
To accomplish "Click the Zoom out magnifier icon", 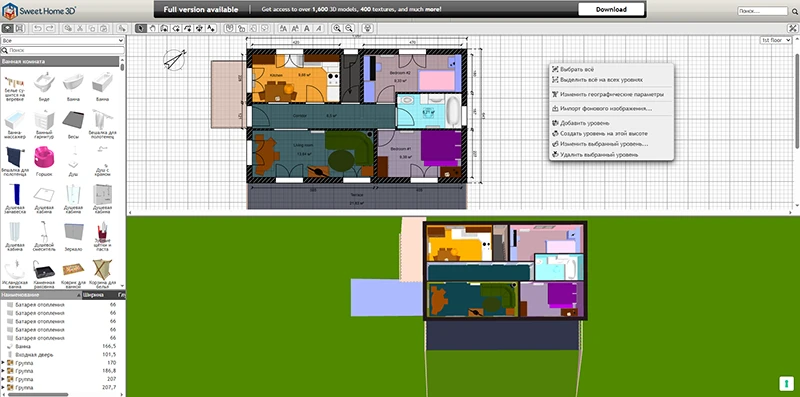I will pos(349,28).
